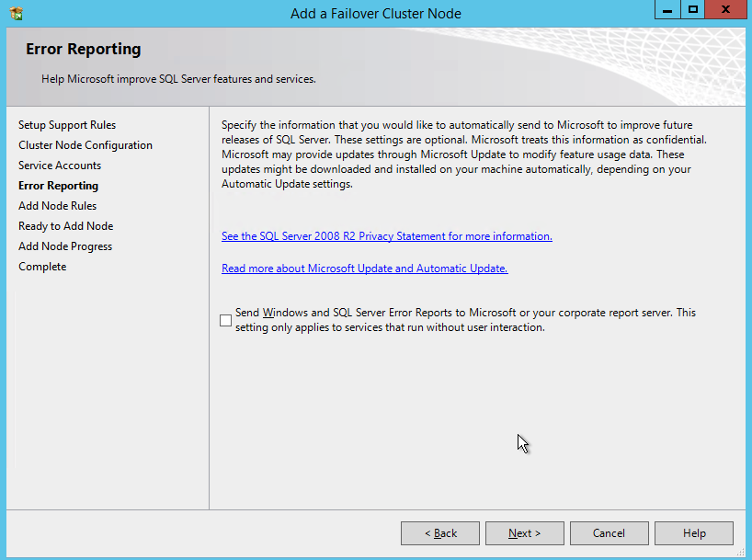The width and height of the screenshot is (752, 560).
Task: Select Add Node Progress step
Action: point(65,246)
